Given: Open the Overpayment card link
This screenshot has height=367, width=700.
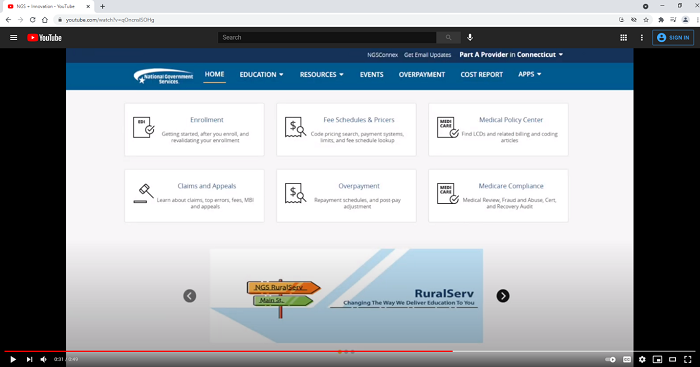Looking at the screenshot, I should click(359, 186).
